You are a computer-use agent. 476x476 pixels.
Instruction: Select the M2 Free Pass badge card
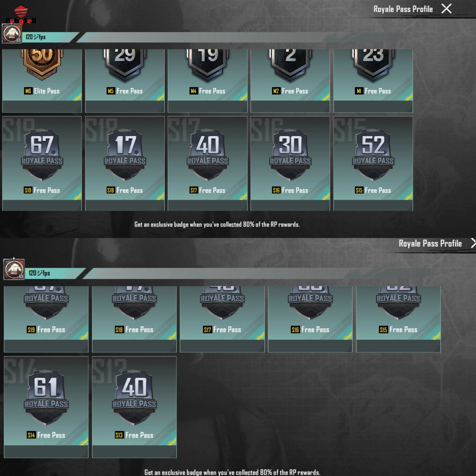coord(290,81)
